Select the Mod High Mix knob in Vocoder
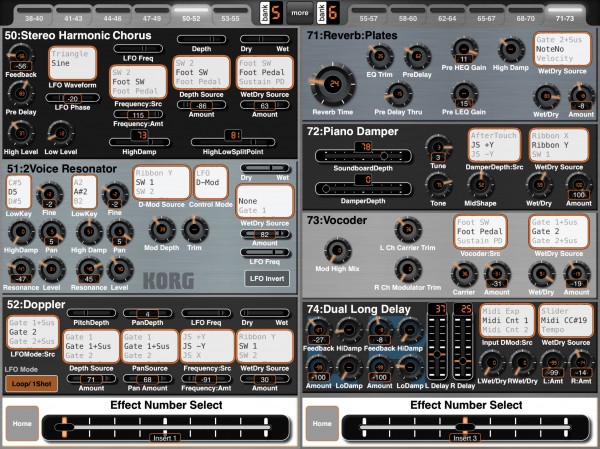Viewport: 600px width, 449px height. click(337, 250)
